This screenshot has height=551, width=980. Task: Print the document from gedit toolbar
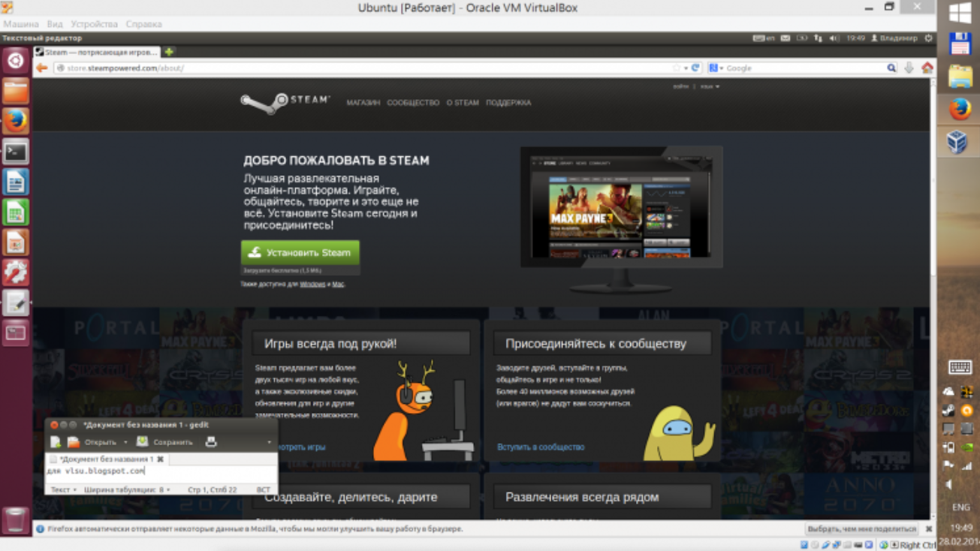click(x=211, y=442)
